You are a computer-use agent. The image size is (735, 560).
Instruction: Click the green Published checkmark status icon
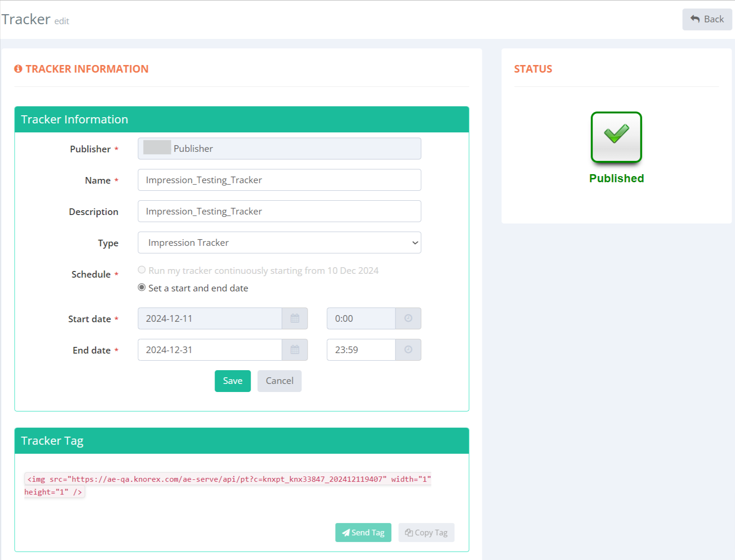coord(616,137)
